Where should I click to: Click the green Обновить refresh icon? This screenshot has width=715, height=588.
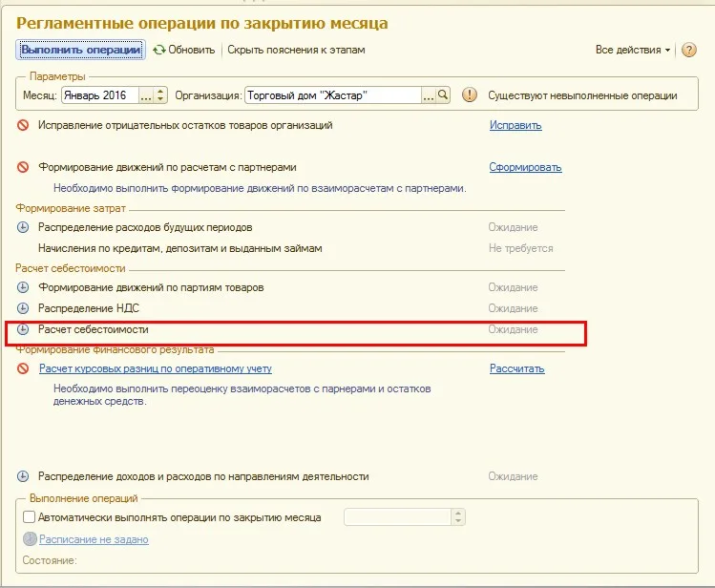(159, 50)
